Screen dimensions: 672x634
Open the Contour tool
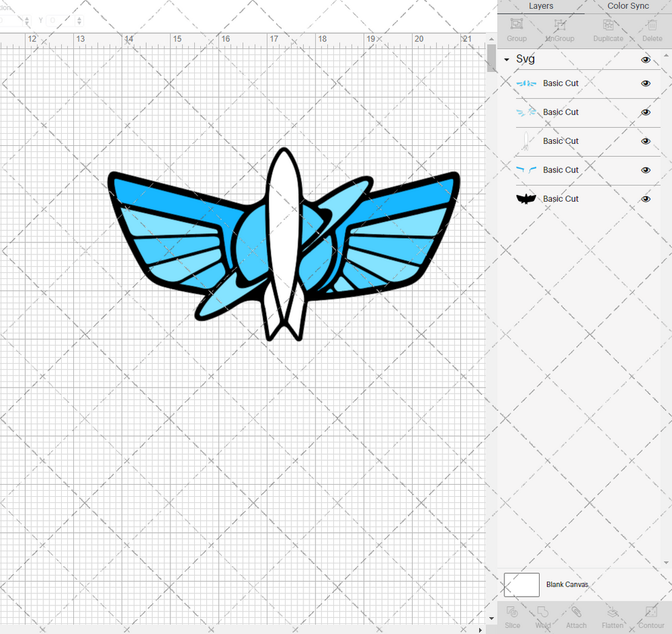651,616
